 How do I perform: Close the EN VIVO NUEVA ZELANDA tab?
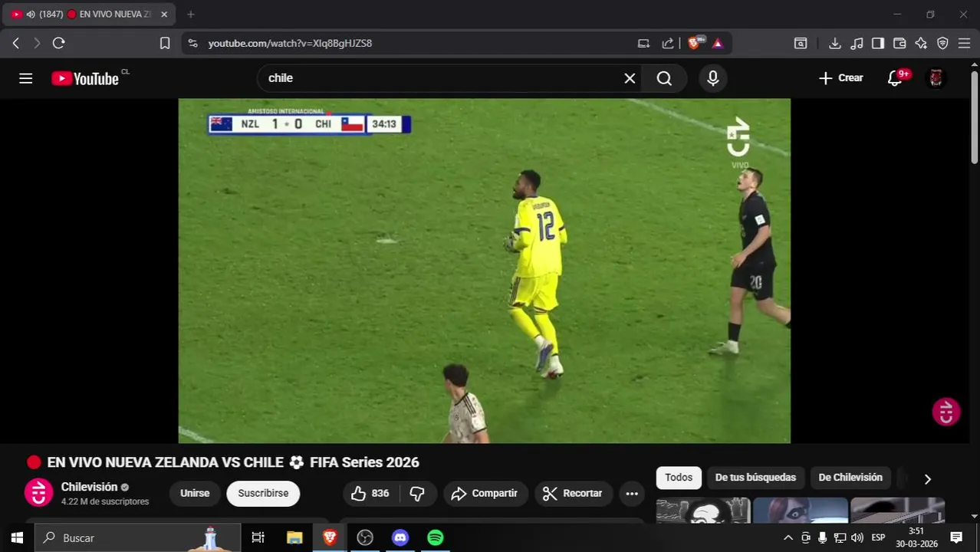point(163,14)
